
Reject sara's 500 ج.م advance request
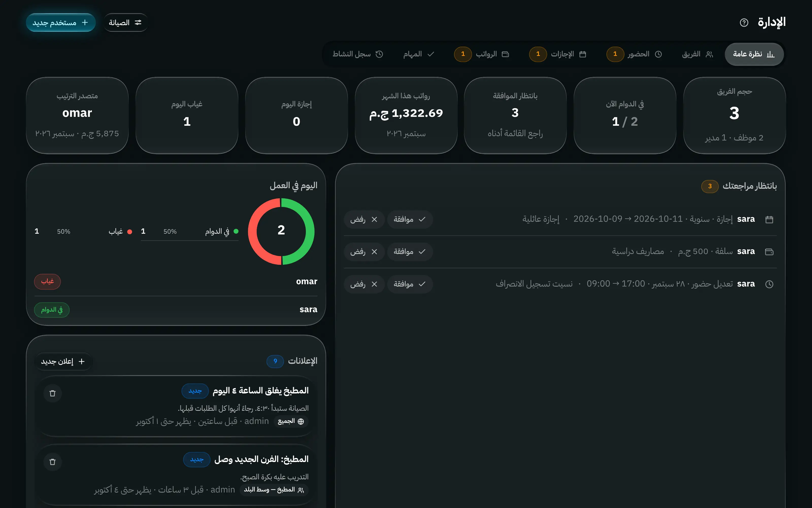pos(364,252)
